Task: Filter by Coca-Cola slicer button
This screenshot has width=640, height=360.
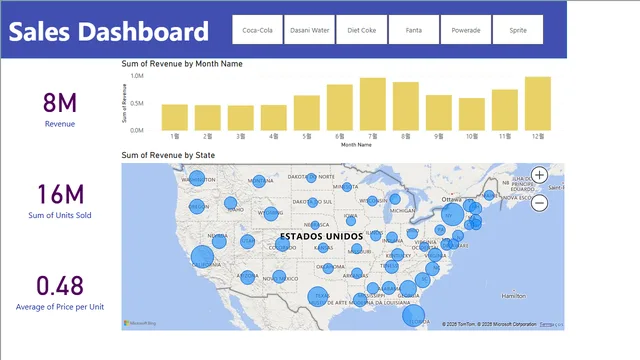Action: point(257,30)
